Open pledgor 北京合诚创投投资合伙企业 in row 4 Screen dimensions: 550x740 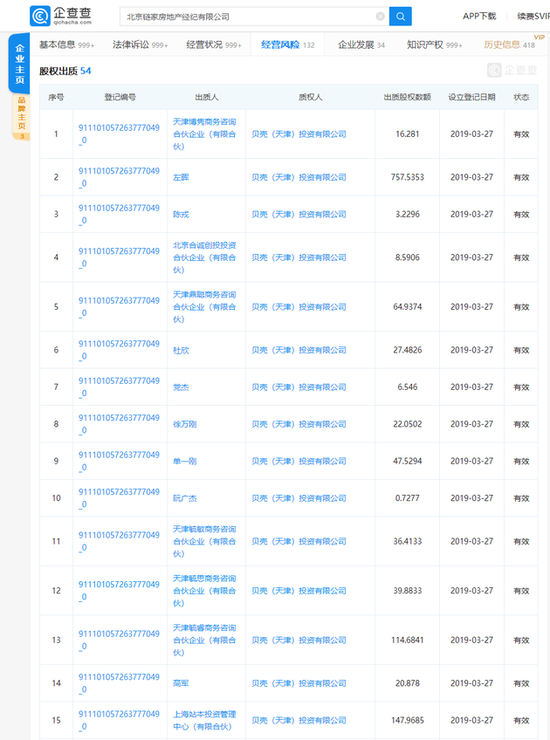(x=204, y=258)
